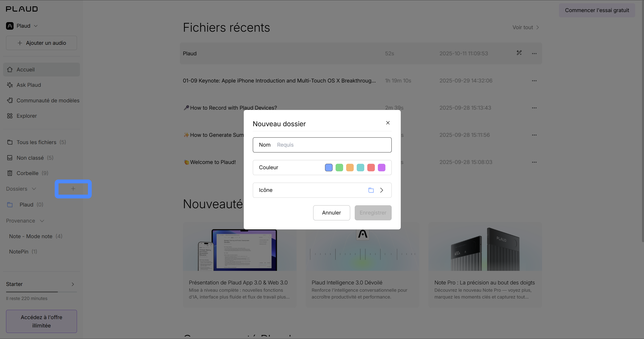
Task: Click the Communauté de modèles puzzle icon
Action: point(10,101)
